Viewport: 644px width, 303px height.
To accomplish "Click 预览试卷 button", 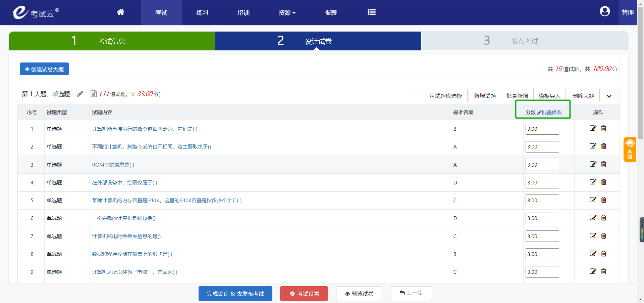I will pyautogui.click(x=359, y=294).
